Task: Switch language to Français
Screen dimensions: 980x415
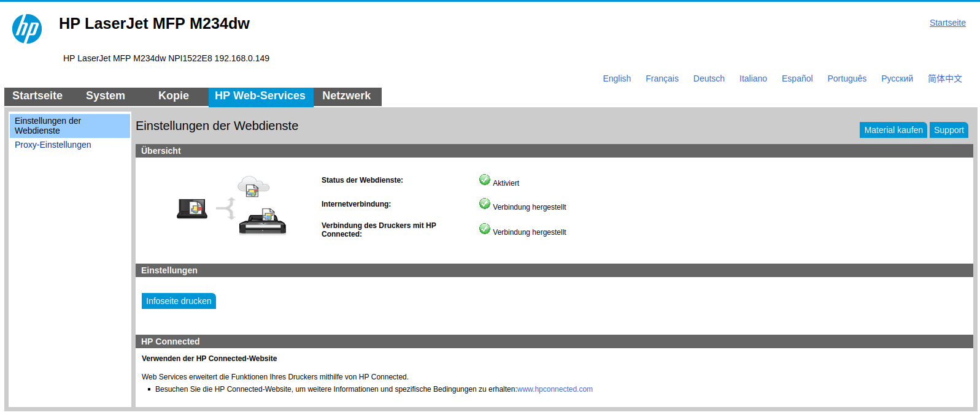Action: [x=662, y=78]
